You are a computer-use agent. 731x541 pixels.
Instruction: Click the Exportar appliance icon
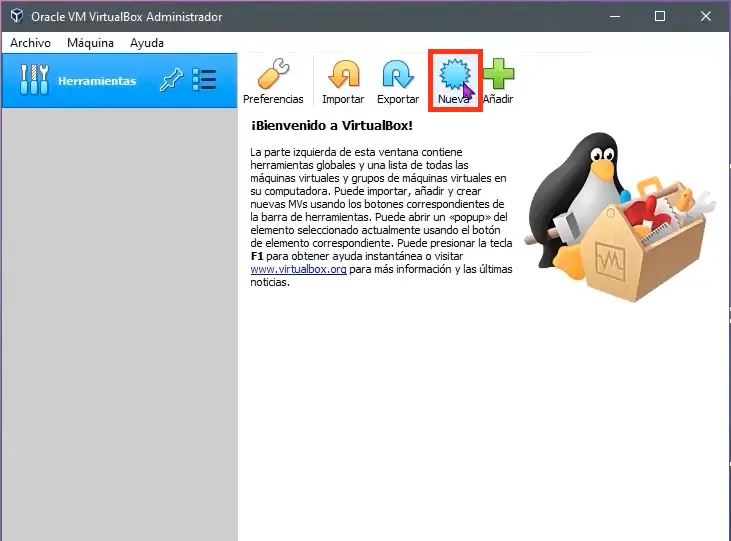click(x=398, y=74)
